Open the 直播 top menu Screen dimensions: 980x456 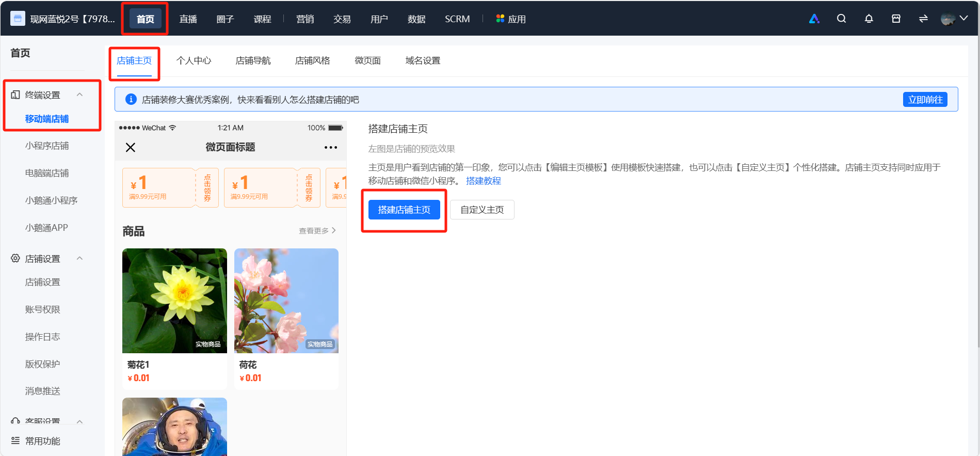click(188, 19)
